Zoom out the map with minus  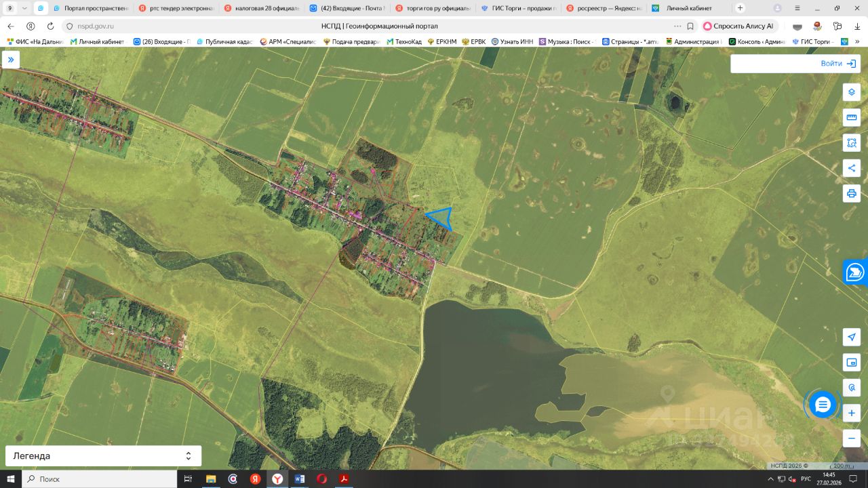[x=852, y=438]
